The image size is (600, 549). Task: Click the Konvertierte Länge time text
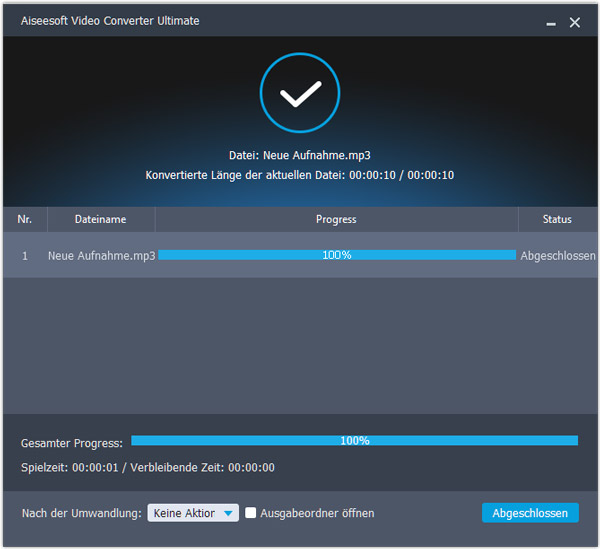[x=299, y=175]
